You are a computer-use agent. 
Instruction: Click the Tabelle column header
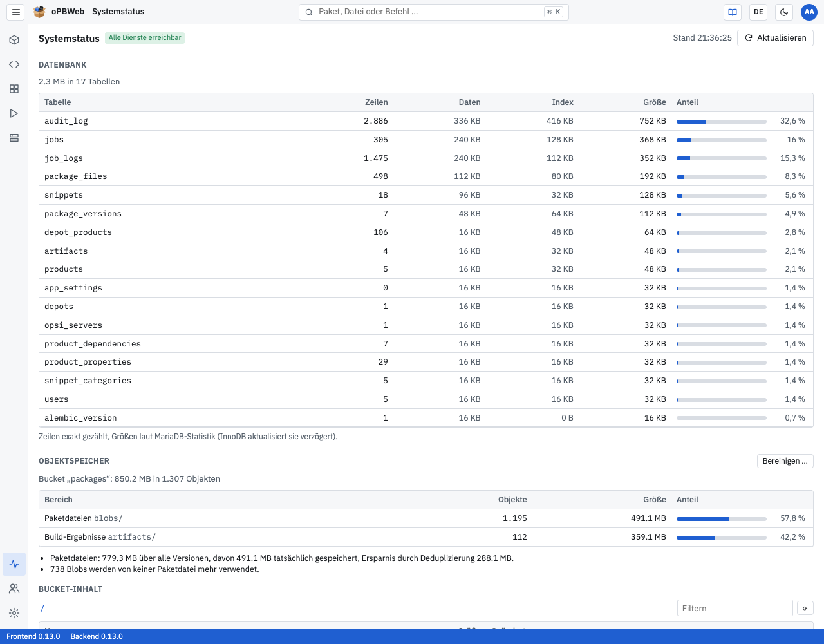(x=58, y=102)
